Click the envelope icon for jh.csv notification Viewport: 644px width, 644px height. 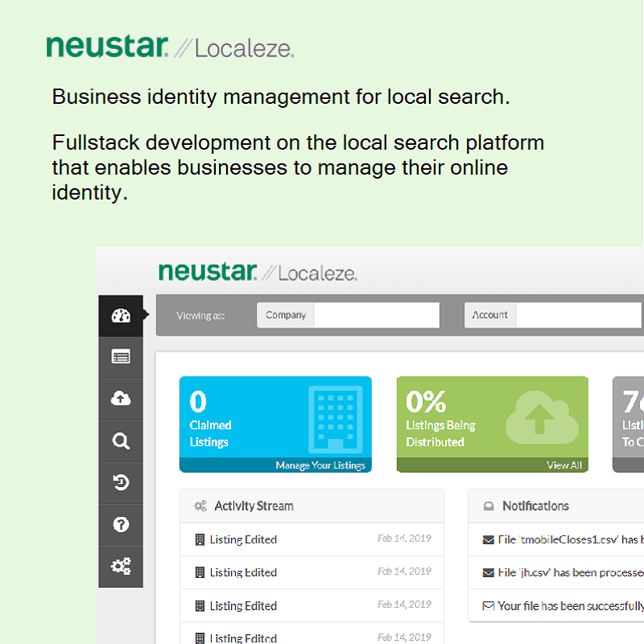(488, 572)
